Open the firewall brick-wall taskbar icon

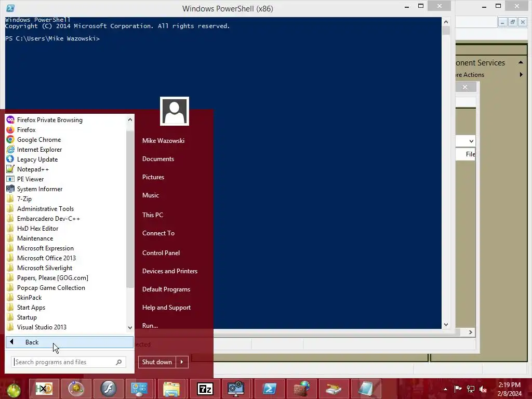[302, 389]
